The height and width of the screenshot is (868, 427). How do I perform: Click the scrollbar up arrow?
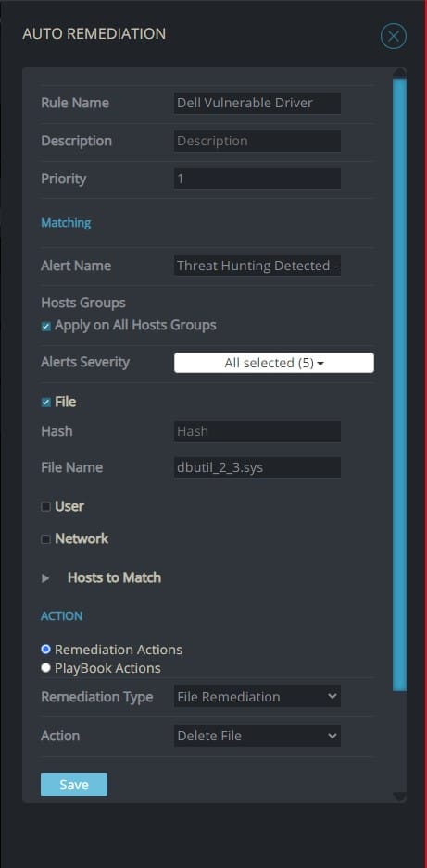tap(399, 72)
